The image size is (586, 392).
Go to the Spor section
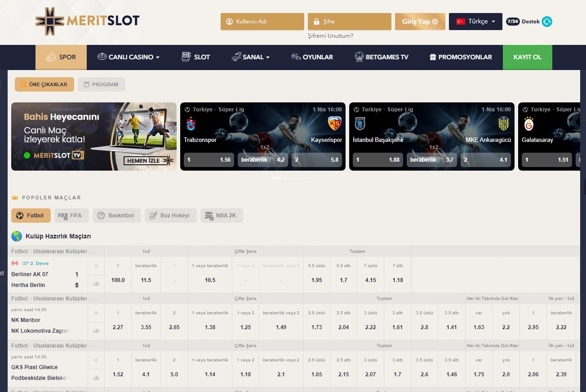[x=61, y=57]
